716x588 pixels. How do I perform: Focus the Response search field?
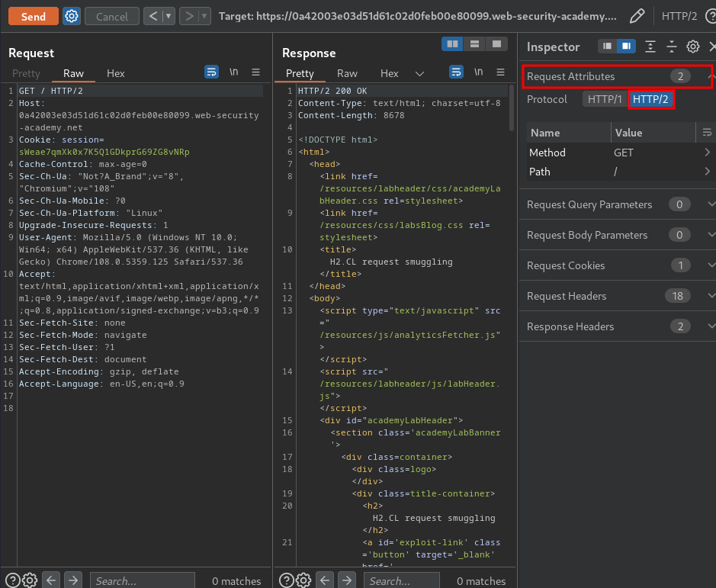(x=401, y=580)
